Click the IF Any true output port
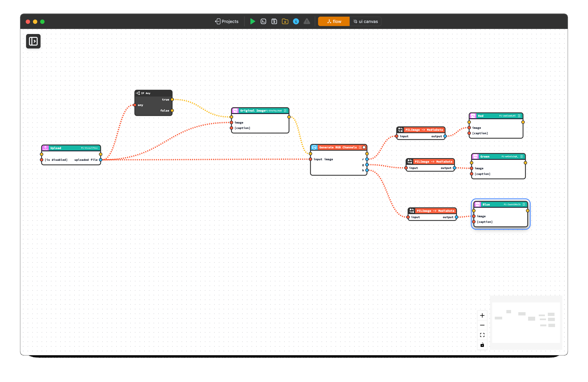Screen dimensions: 588x382 172,99
